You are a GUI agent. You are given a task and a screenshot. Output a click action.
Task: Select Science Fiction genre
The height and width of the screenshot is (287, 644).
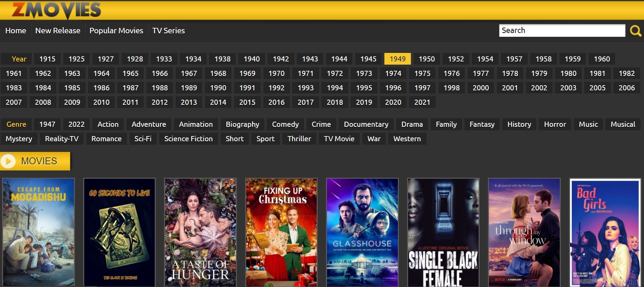(x=188, y=139)
